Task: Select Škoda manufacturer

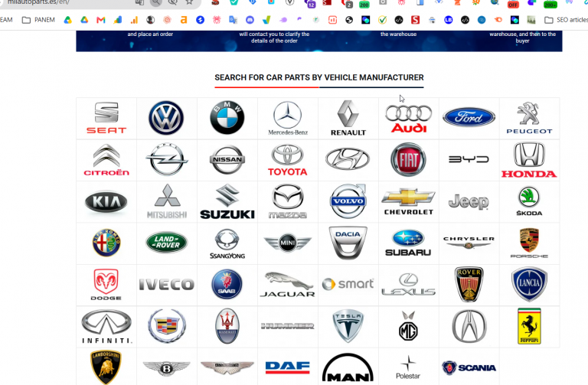Action: (529, 201)
